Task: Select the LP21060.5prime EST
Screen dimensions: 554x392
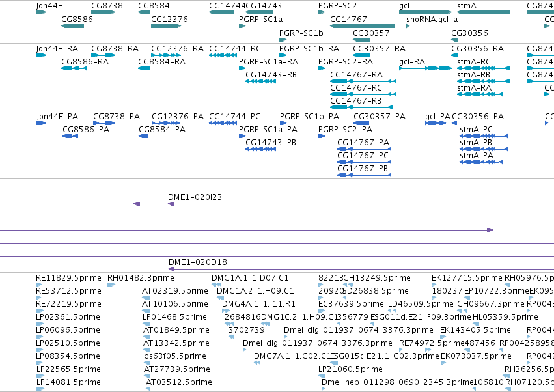Action: point(414,376)
